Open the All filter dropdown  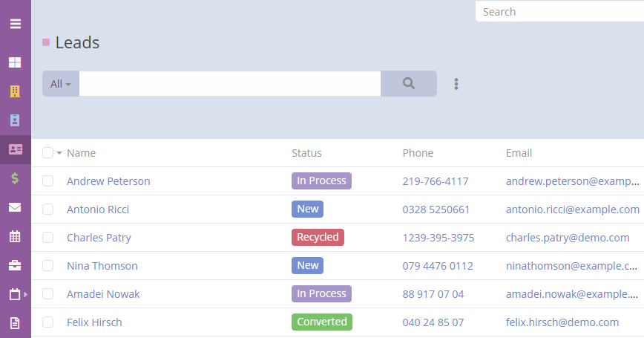(61, 84)
